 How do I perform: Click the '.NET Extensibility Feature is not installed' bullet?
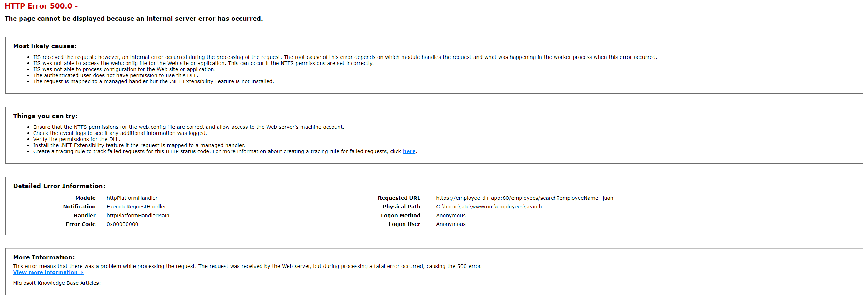(153, 81)
